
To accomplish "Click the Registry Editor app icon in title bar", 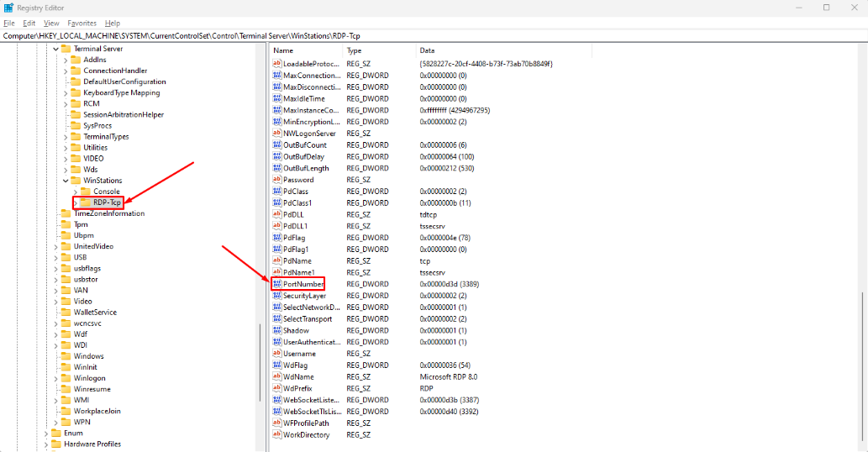I will (8, 8).
